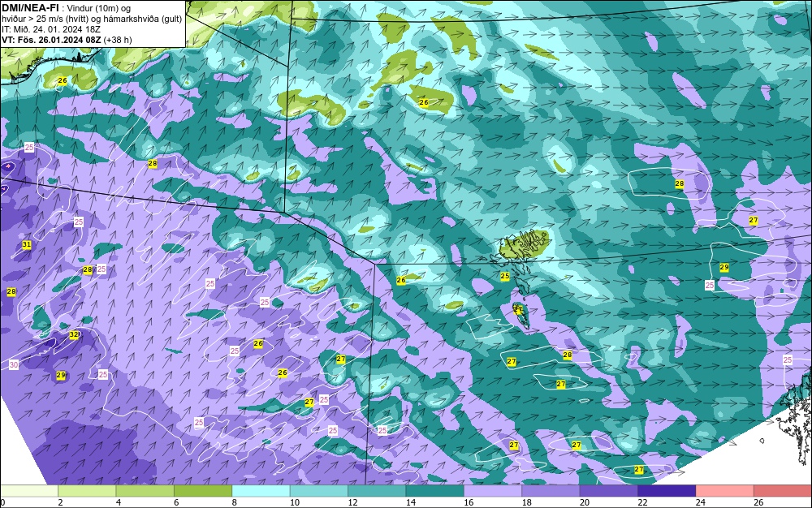
Task: Click the 20–22 m/s violet legend band
Action: pos(609,491)
